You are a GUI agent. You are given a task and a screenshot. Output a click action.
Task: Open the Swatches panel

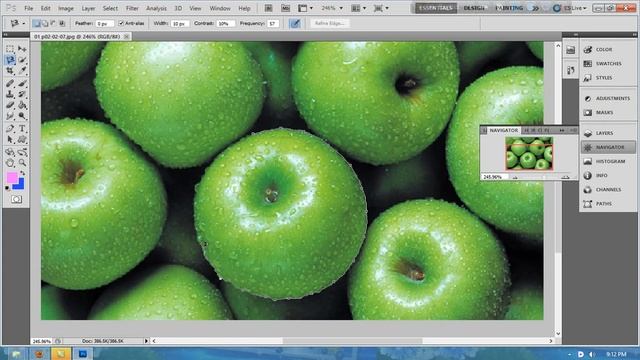[x=608, y=64]
